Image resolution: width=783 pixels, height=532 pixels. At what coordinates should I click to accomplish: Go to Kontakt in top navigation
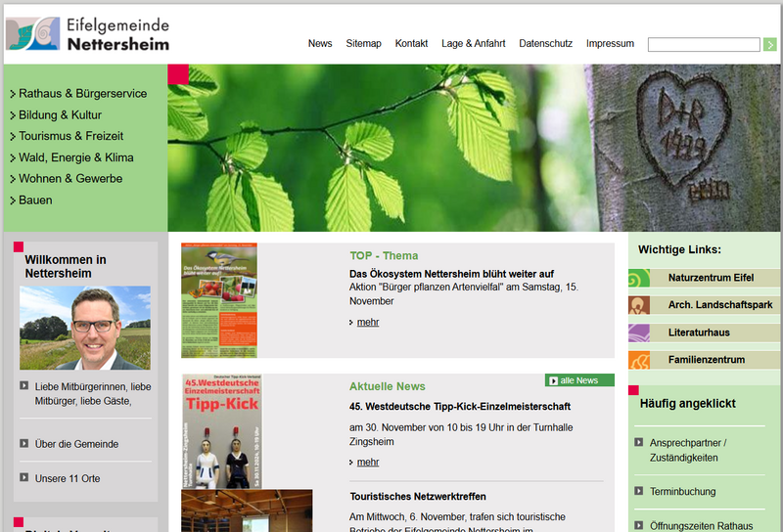click(411, 43)
